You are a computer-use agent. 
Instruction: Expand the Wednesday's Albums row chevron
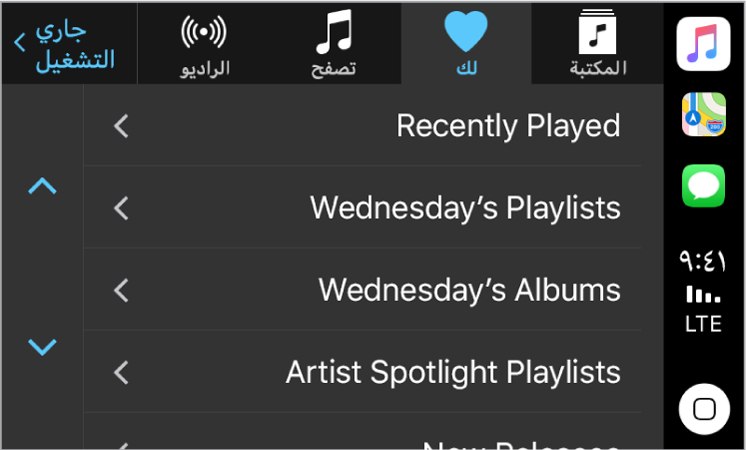point(121,290)
